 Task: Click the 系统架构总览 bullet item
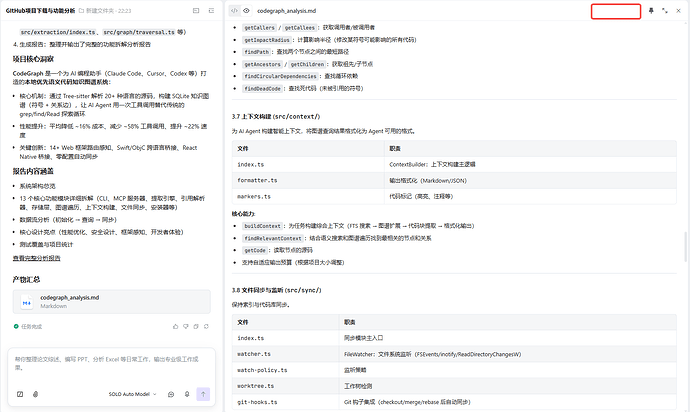38,186
